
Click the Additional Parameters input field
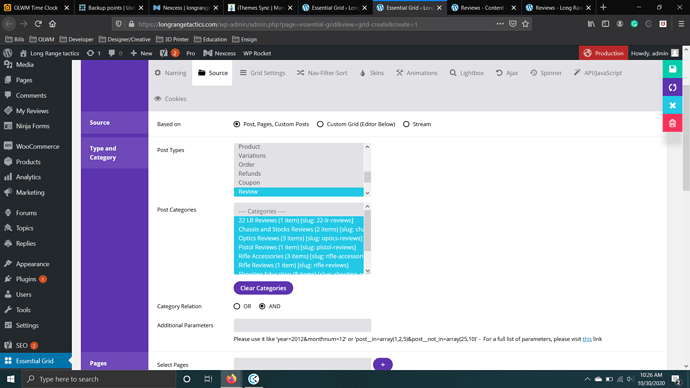(302, 326)
